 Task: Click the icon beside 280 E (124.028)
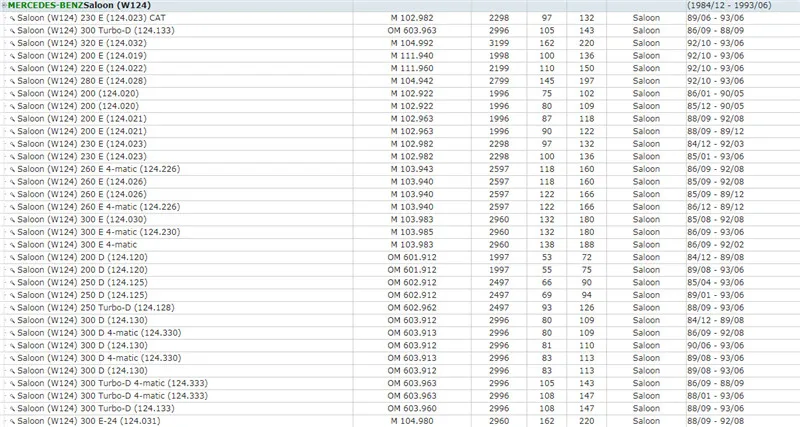12,81
